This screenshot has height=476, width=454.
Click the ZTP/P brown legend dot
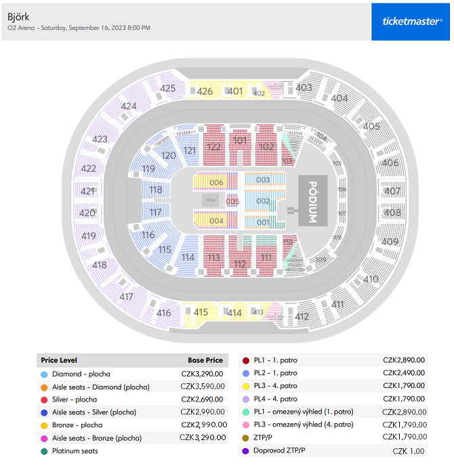(245, 438)
